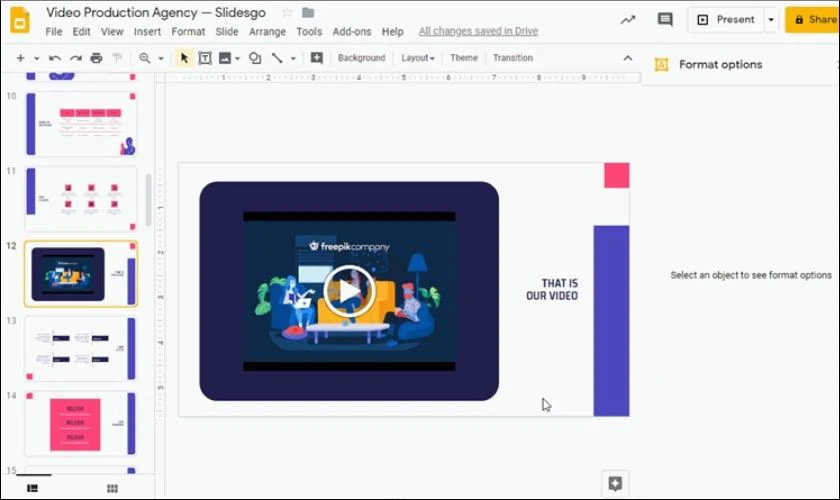Click the 'Select an object to see format options' text
Image resolution: width=840 pixels, height=500 pixels.
pos(751,275)
